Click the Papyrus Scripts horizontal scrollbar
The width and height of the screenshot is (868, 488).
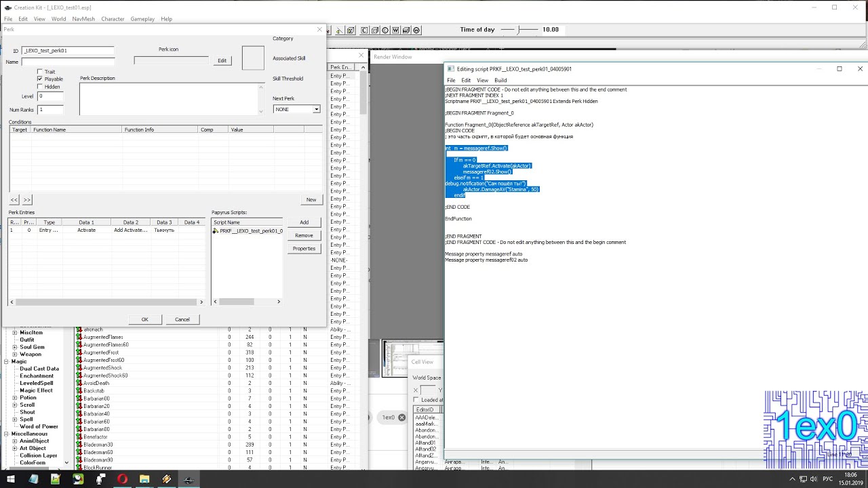pyautogui.click(x=247, y=302)
